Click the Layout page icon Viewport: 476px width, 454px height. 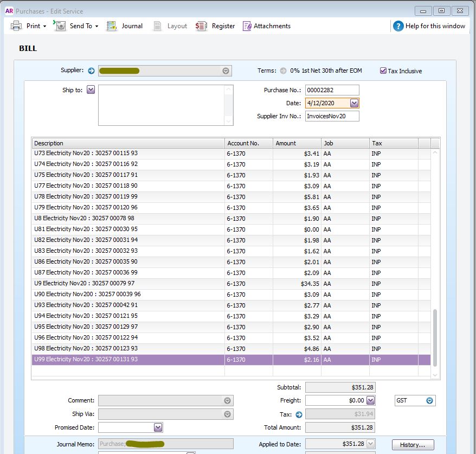point(157,26)
